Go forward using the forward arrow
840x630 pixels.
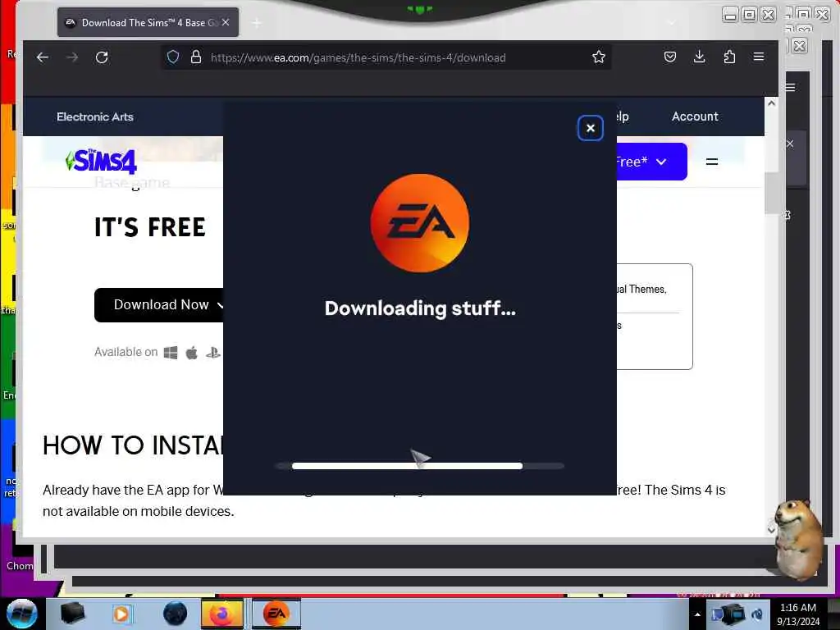pyautogui.click(x=72, y=57)
